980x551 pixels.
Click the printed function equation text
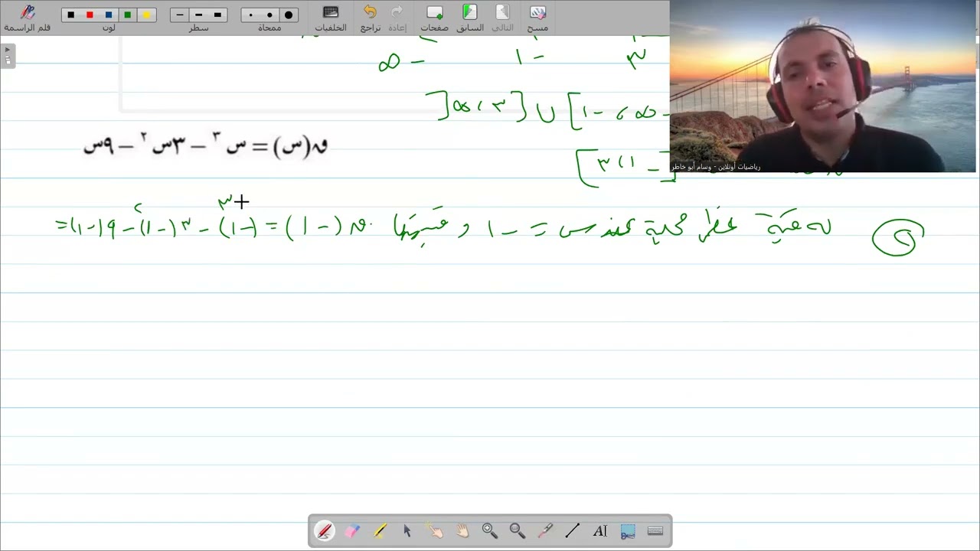point(205,145)
